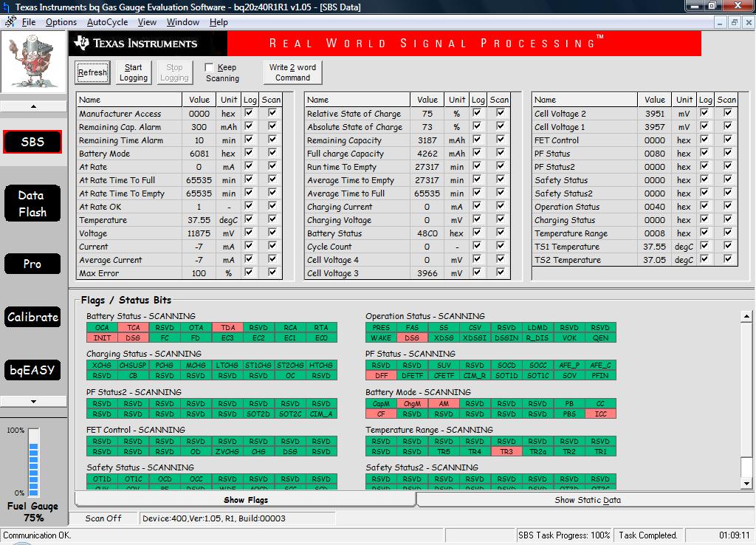Expand sidebar downward with the down arrow
This screenshot has height=545, width=756.
[33, 401]
